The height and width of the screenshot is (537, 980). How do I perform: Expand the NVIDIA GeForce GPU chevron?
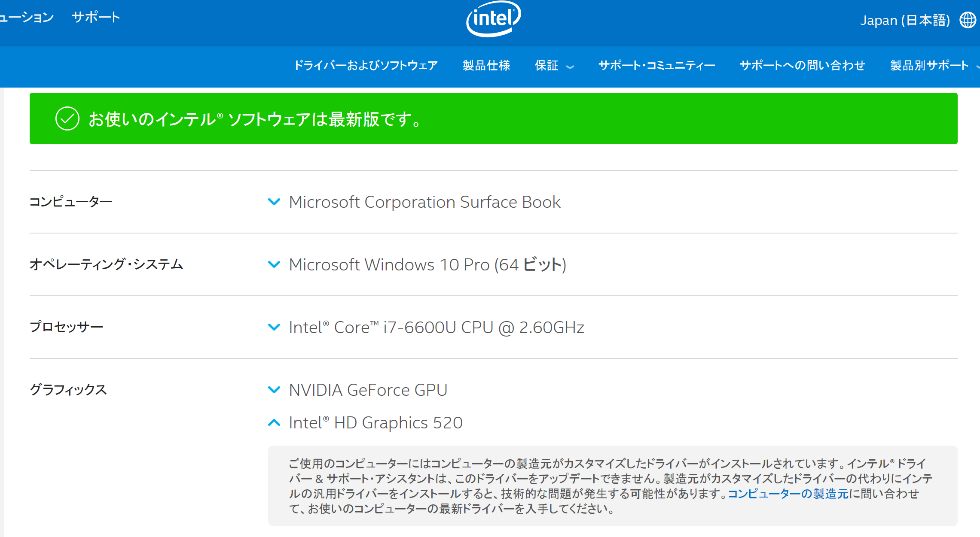pyautogui.click(x=274, y=389)
